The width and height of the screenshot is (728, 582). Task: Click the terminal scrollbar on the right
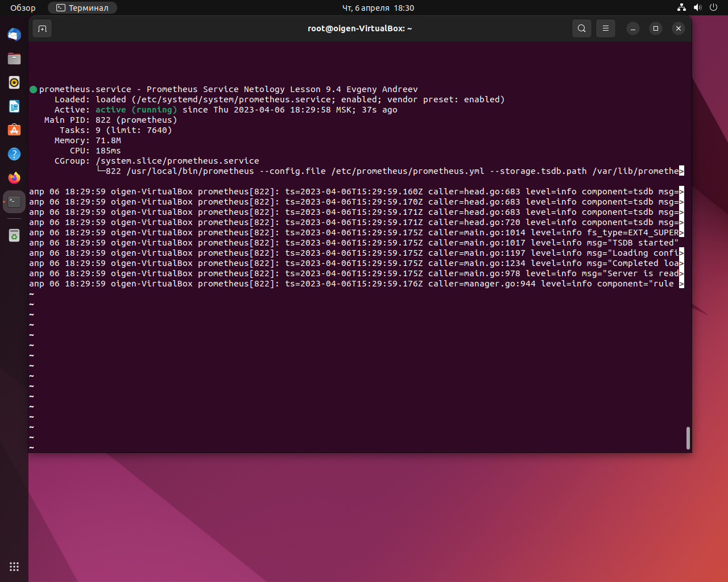tap(688, 438)
